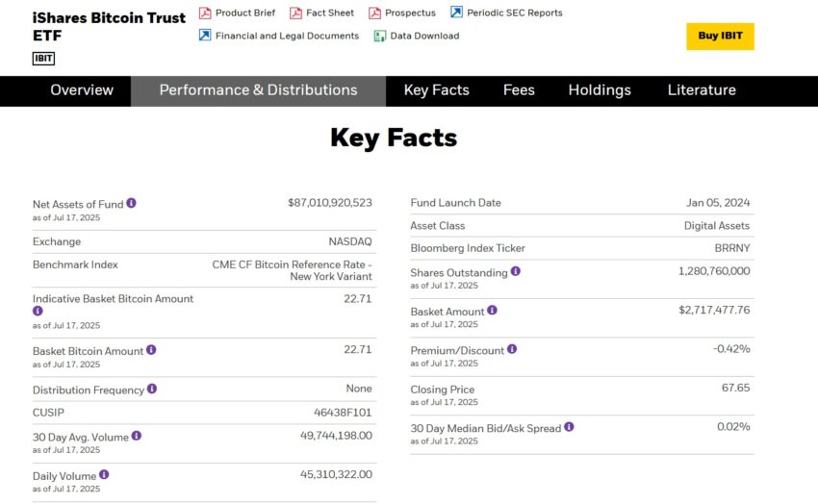Viewport: 818px width, 504px height.
Task: Click the 0.02% bid/ask spread value
Action: (x=733, y=427)
